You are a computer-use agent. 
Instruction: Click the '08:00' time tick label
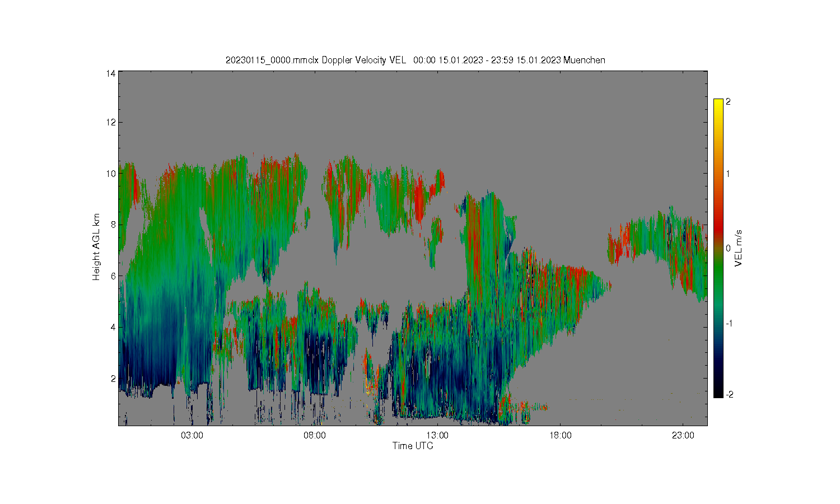[315, 435]
